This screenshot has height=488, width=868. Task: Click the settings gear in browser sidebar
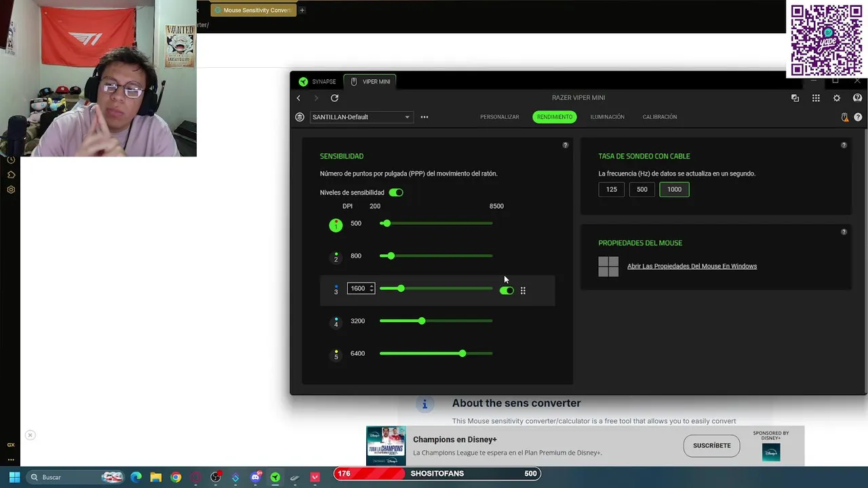tap(11, 190)
